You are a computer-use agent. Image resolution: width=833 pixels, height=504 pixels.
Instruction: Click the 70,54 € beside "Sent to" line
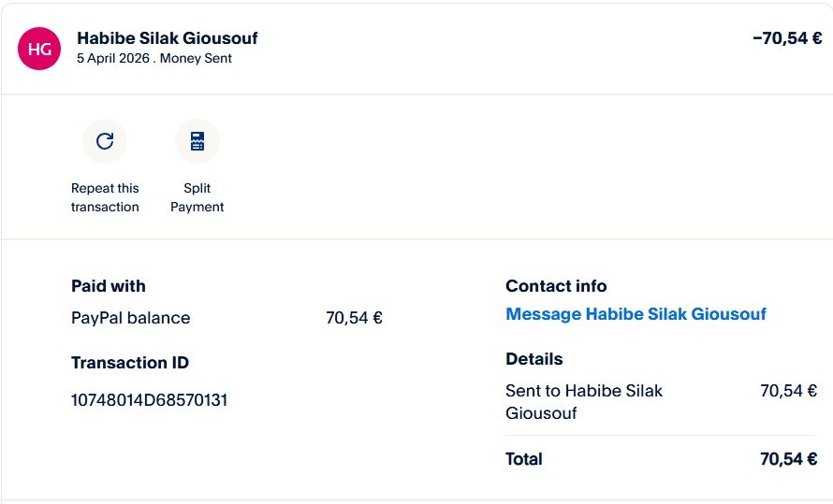[788, 391]
